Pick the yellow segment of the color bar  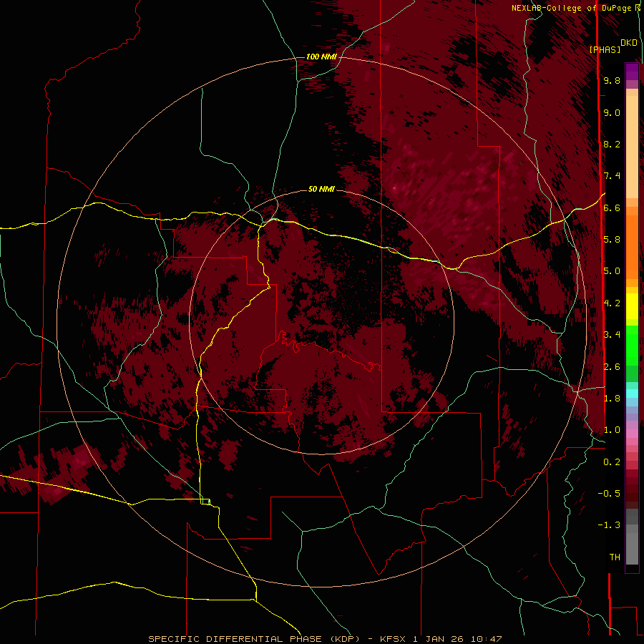[x=632, y=306]
